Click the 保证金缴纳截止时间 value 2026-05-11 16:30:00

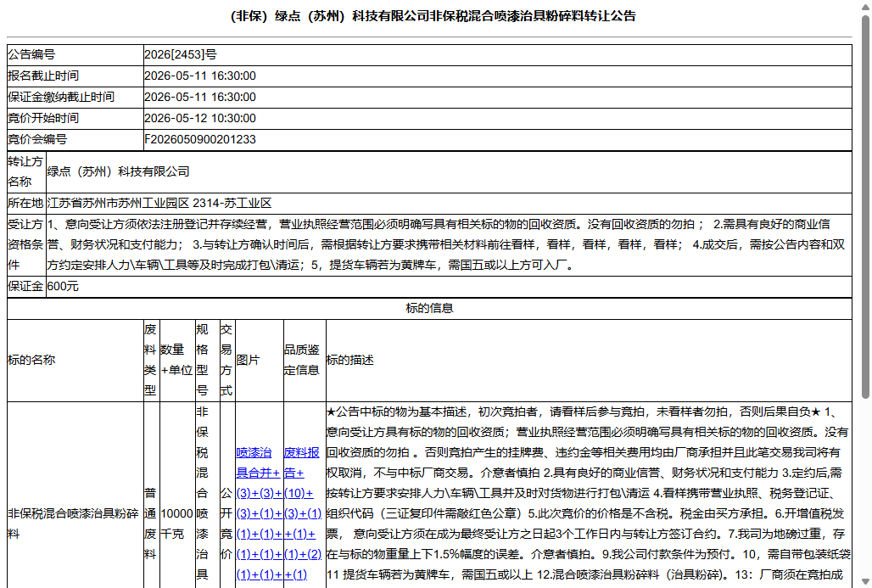(200, 97)
